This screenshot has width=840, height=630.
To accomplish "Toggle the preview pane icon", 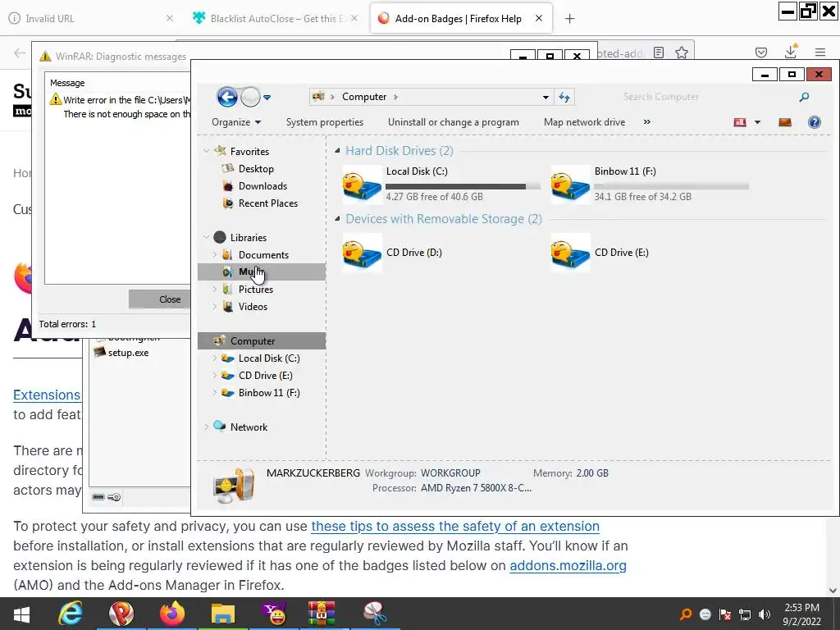I will click(x=785, y=122).
